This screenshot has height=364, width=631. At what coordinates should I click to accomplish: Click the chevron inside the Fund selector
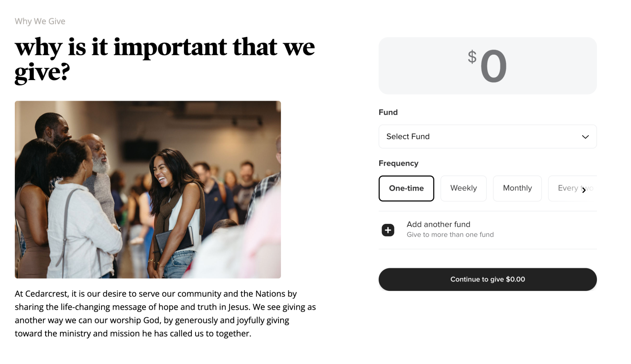point(585,136)
